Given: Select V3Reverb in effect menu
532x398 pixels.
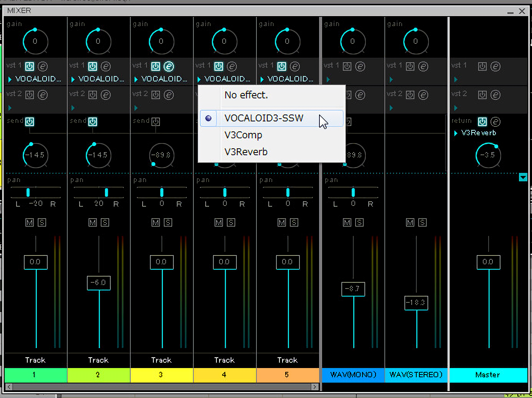Looking at the screenshot, I should (x=271, y=152).
